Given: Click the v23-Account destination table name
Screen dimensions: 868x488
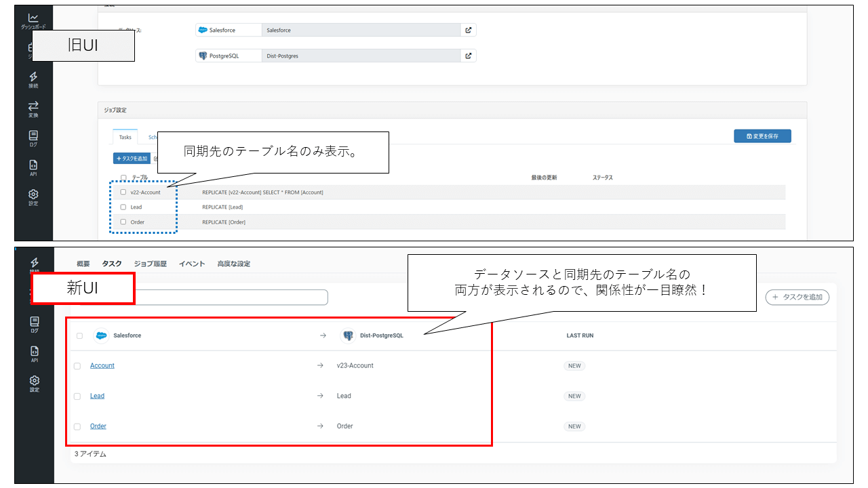Looking at the screenshot, I should [x=355, y=366].
